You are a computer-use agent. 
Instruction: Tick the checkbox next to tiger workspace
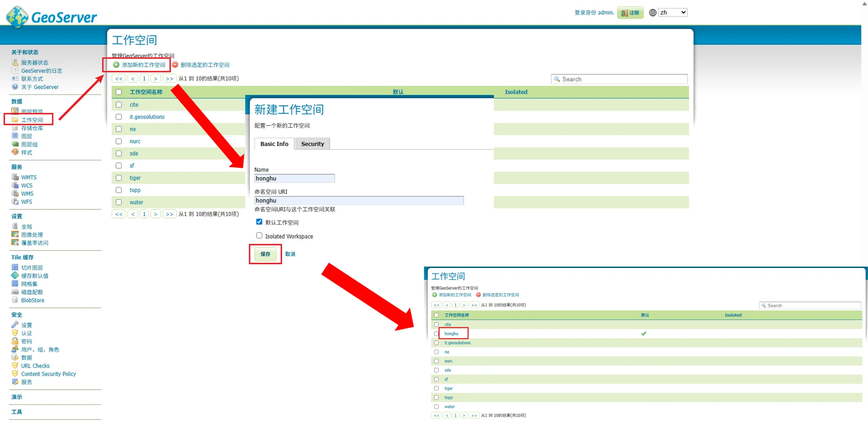(x=118, y=178)
